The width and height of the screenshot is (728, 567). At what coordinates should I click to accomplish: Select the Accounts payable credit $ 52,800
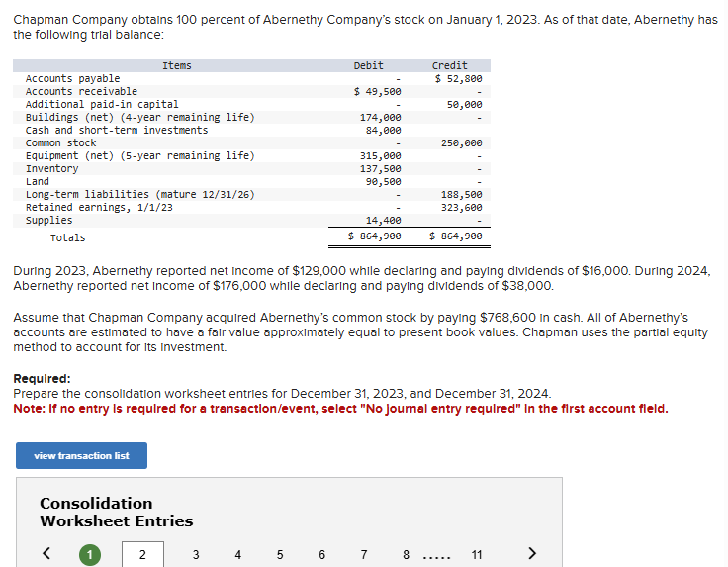pos(458,78)
